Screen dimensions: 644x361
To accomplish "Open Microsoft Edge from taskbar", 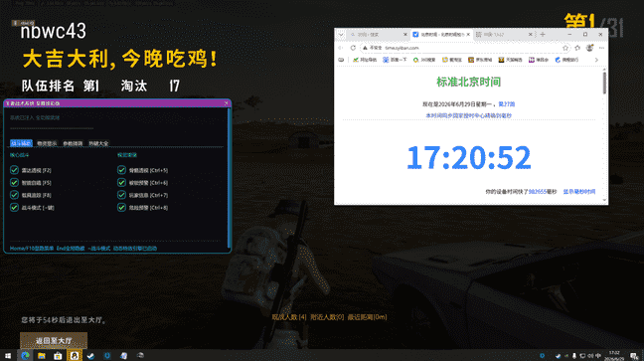I will click(x=25, y=355).
